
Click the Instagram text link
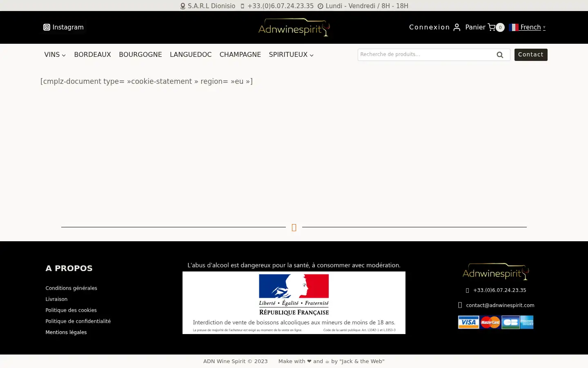click(68, 27)
